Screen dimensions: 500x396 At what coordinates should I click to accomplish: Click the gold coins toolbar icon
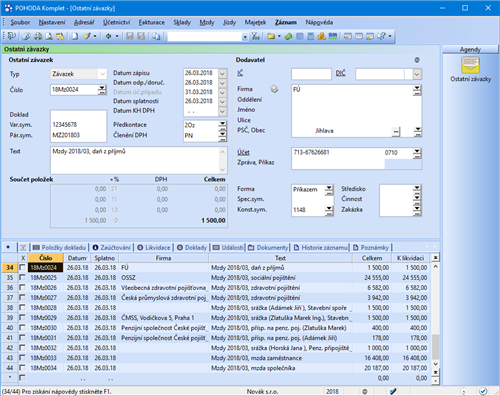click(x=322, y=36)
